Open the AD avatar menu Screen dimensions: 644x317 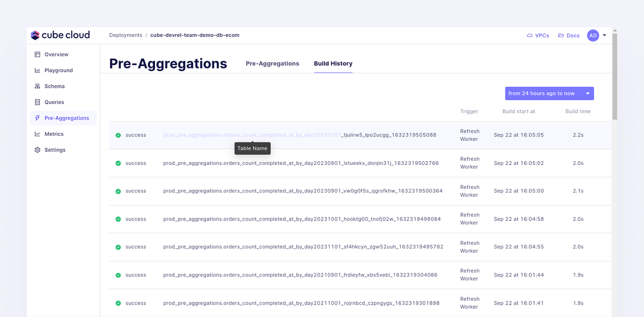coord(593,35)
